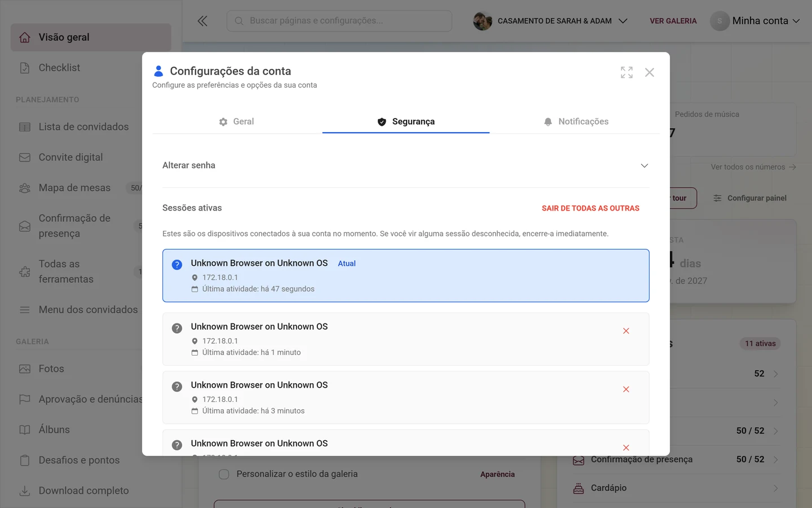Click the Aprovação e denúncias flag icon
812x508 pixels.
(25, 400)
